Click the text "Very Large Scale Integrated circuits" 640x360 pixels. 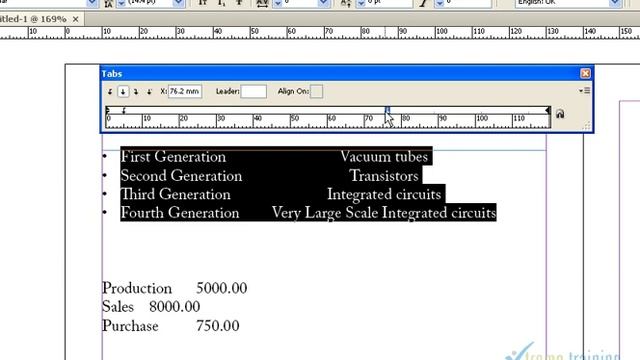(x=384, y=213)
